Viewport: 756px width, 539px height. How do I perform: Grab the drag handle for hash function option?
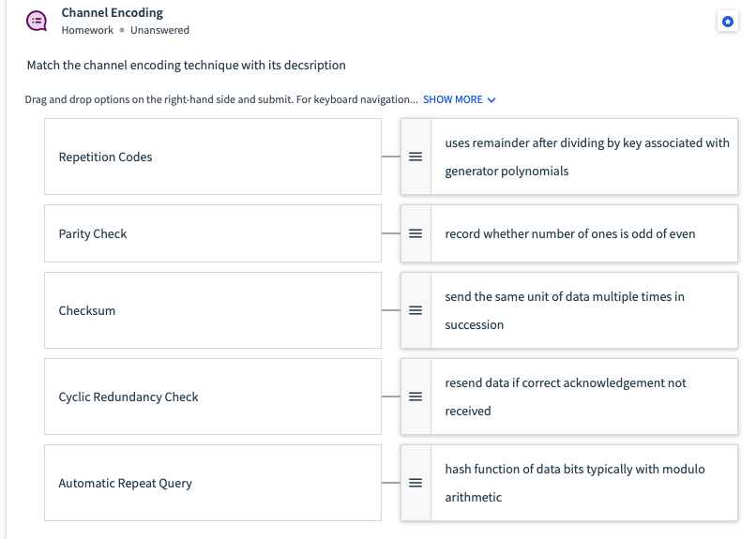pyautogui.click(x=416, y=483)
